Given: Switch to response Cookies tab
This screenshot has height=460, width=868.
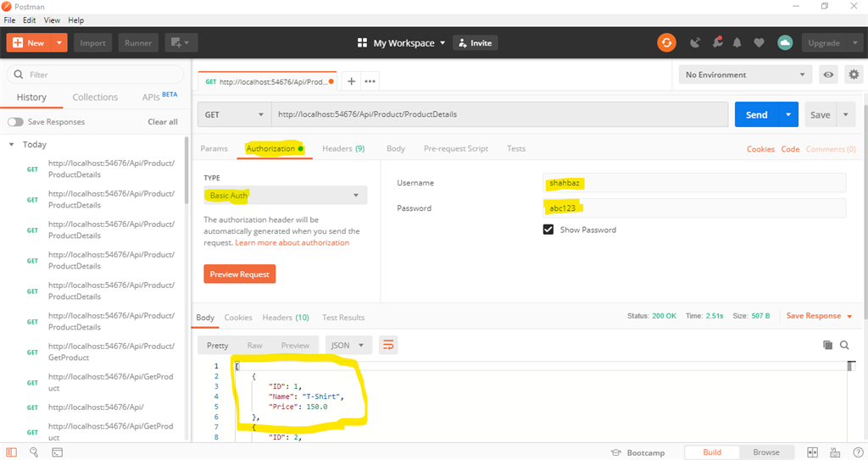Looking at the screenshot, I should [238, 317].
